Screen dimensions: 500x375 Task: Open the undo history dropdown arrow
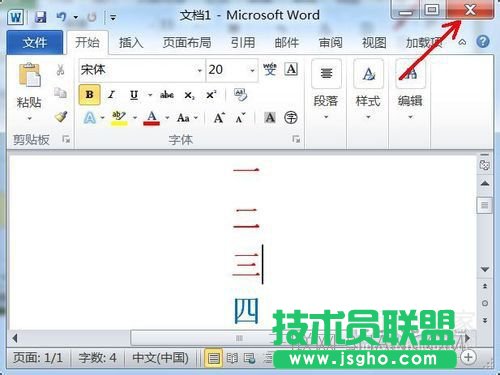76,17
